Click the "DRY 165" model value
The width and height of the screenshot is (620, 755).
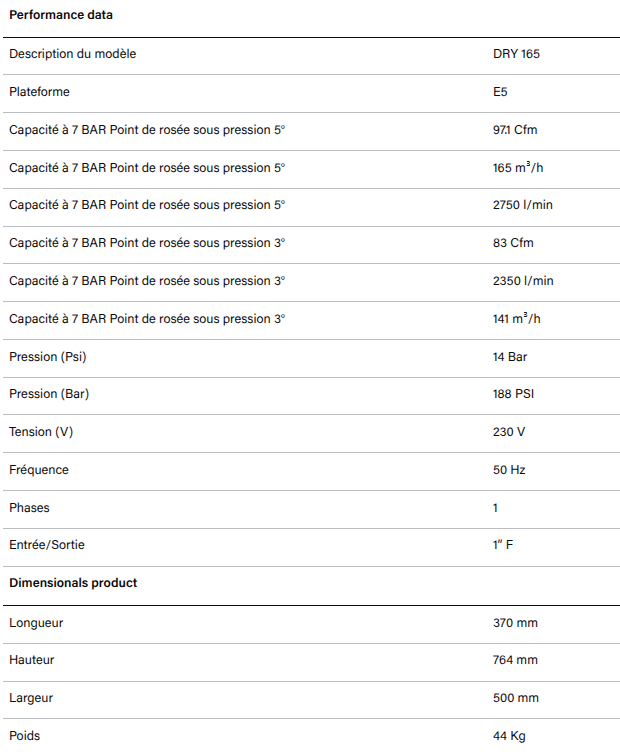click(x=516, y=54)
